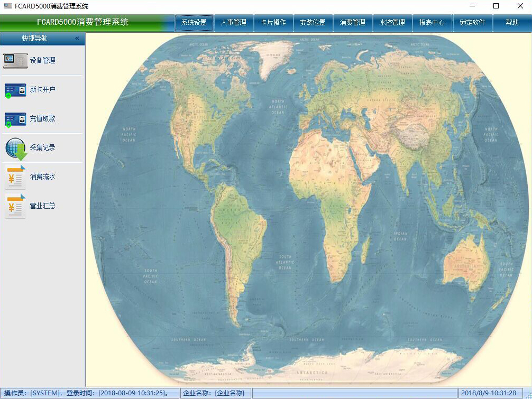Click the 采集记录 globe download icon
Viewport: 532px width, 399px height.
click(x=16, y=149)
